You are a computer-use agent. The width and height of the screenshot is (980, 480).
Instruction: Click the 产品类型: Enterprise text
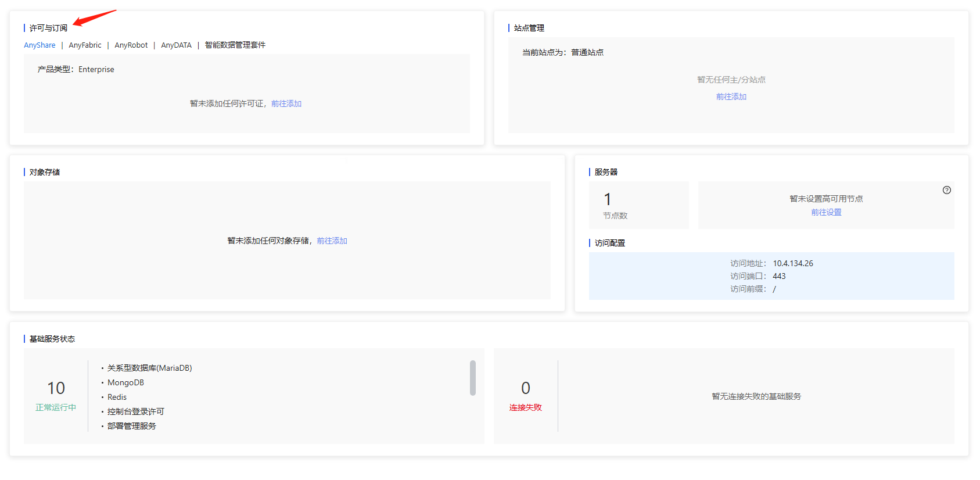click(x=76, y=69)
